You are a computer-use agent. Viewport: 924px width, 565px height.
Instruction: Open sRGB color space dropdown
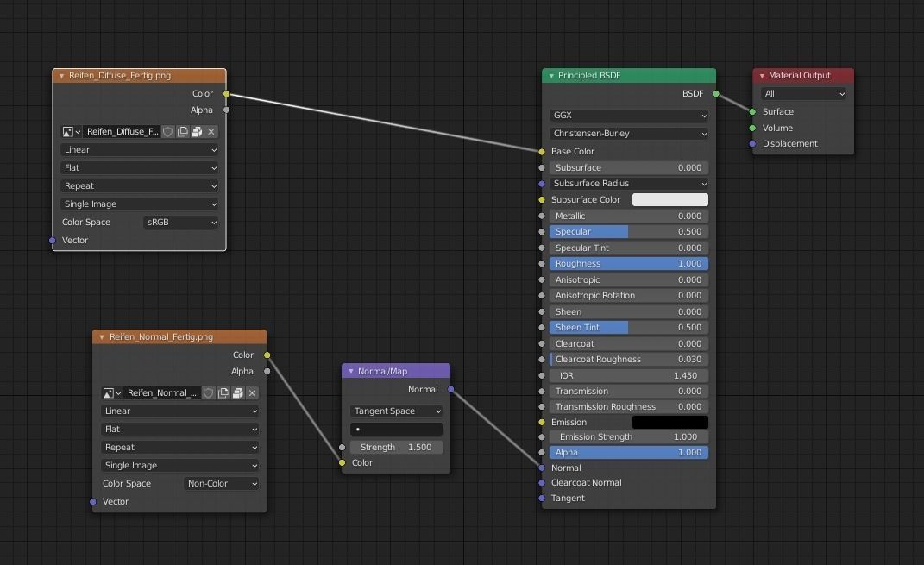tap(180, 222)
